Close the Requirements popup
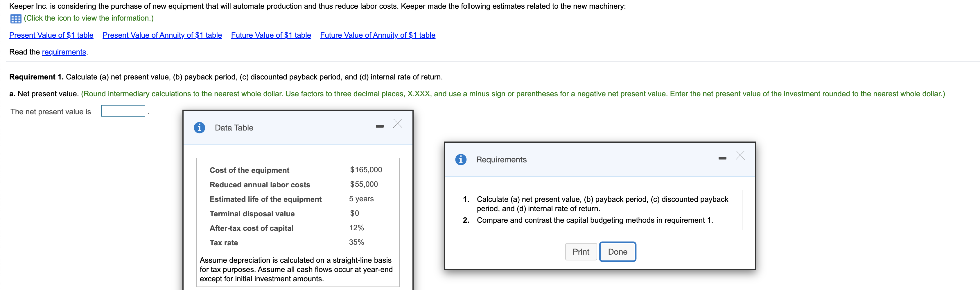 tap(740, 155)
